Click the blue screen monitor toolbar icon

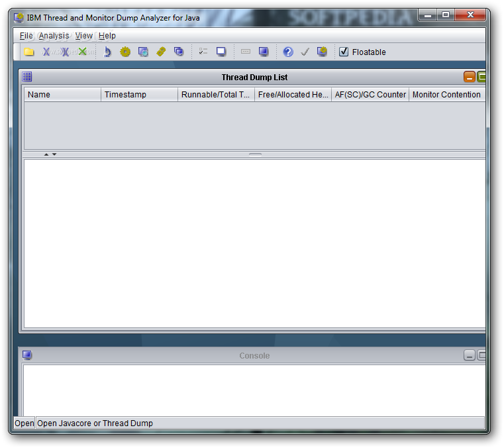click(x=264, y=52)
